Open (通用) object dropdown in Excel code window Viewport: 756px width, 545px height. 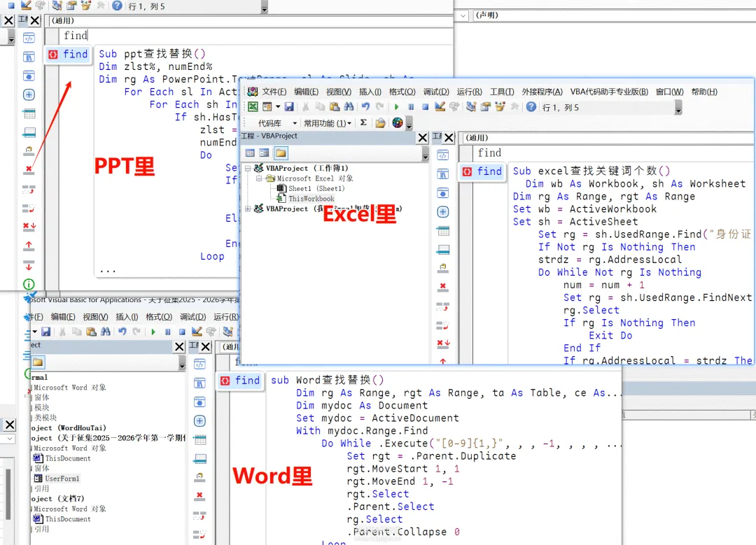pyautogui.click(x=608, y=138)
